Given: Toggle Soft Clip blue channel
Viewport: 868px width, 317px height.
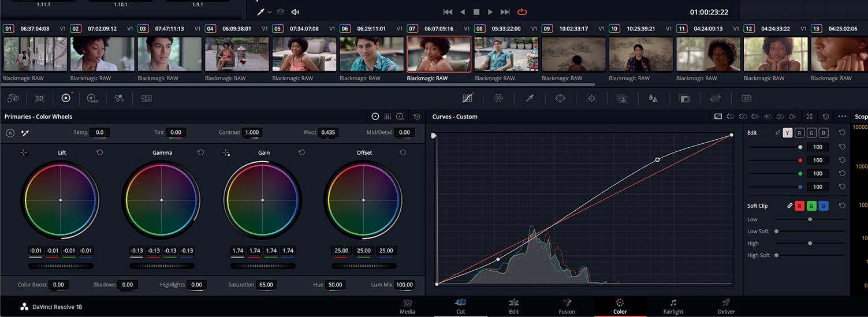Looking at the screenshot, I should click(x=824, y=206).
